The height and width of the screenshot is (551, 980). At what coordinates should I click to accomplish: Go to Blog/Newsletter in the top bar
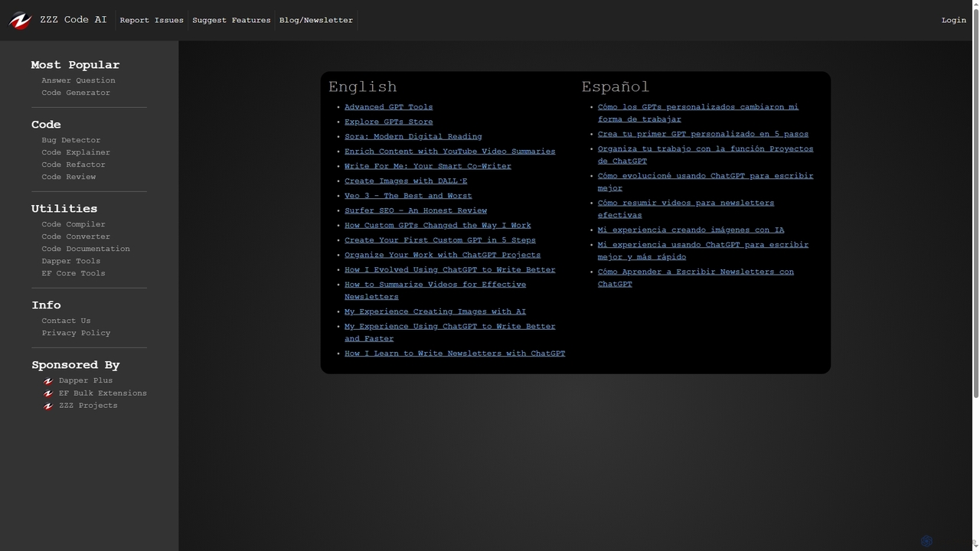pos(316,21)
